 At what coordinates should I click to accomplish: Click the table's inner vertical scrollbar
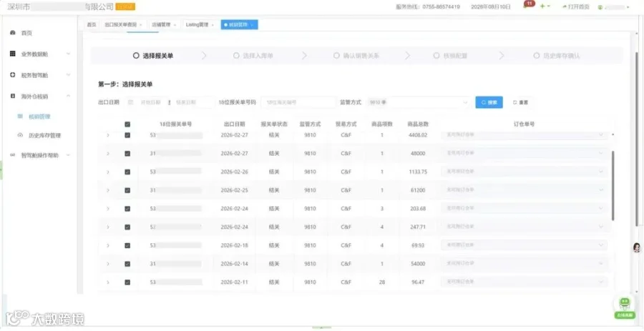(613, 185)
